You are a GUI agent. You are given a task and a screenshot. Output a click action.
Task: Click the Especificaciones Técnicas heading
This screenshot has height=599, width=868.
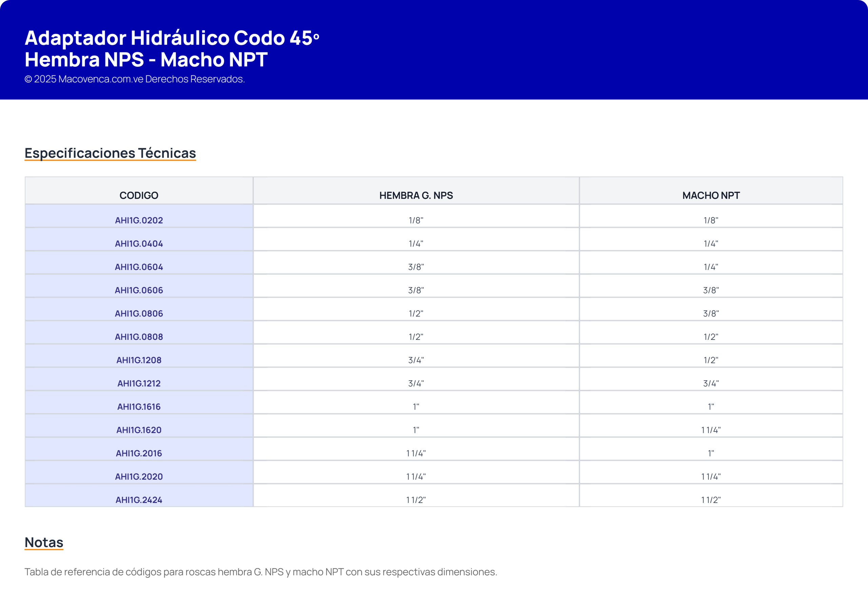click(110, 153)
